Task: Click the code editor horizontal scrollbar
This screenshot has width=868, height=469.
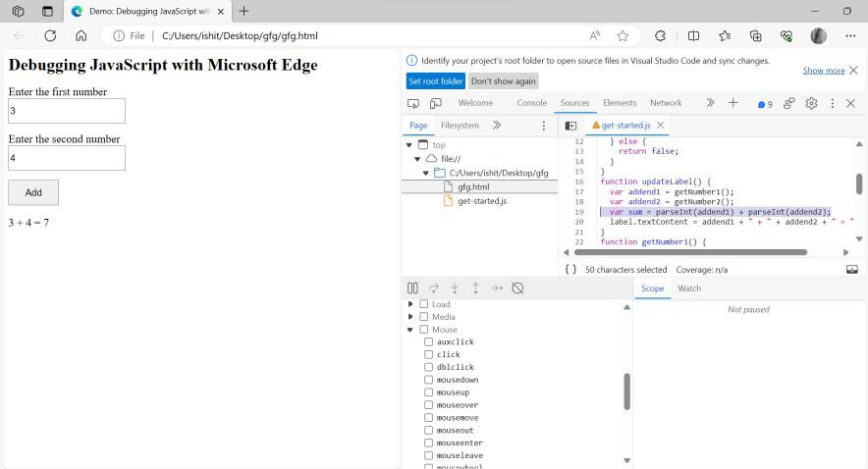Action: [690, 252]
